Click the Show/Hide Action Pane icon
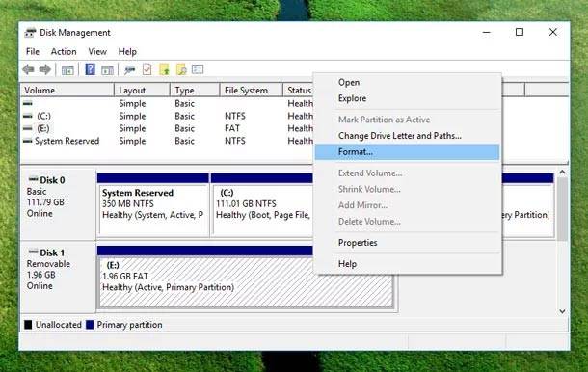The height and width of the screenshot is (372, 588). tap(107, 69)
